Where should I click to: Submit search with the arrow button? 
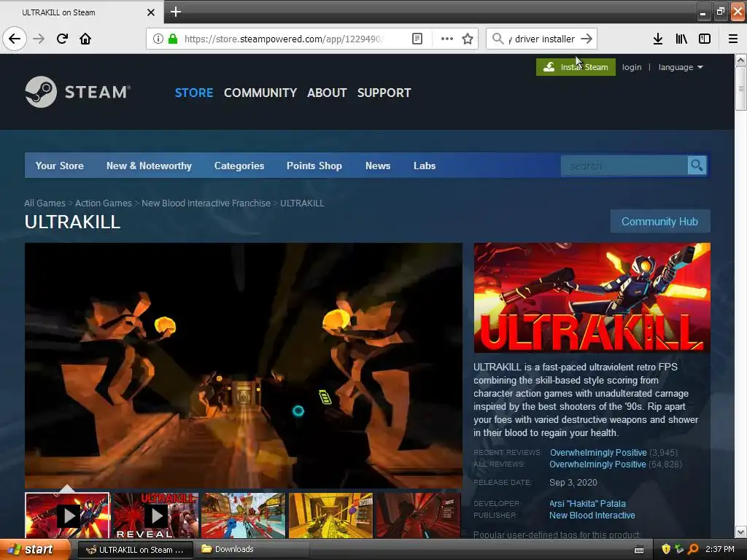[x=587, y=39]
